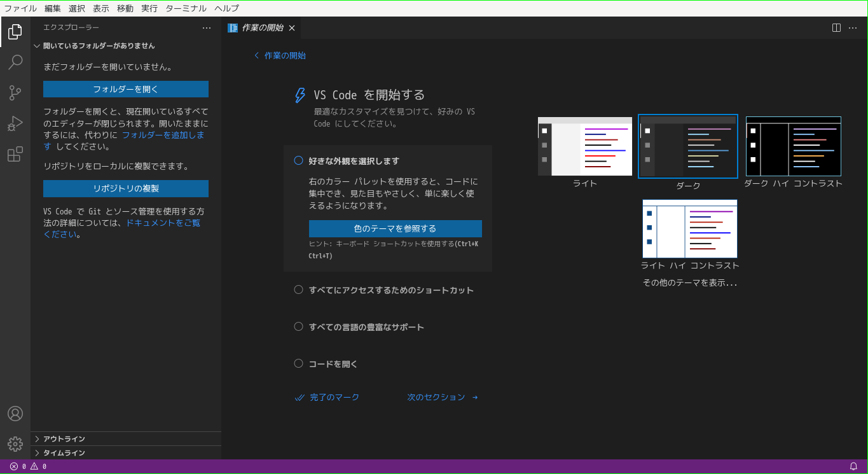
Task: Open explorer panel more actions (…)
Action: click(207, 28)
